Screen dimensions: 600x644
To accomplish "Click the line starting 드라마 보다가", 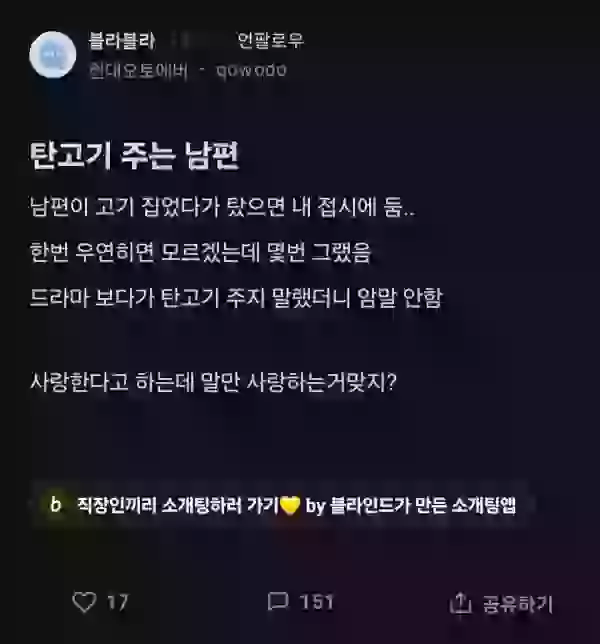I will [236, 297].
